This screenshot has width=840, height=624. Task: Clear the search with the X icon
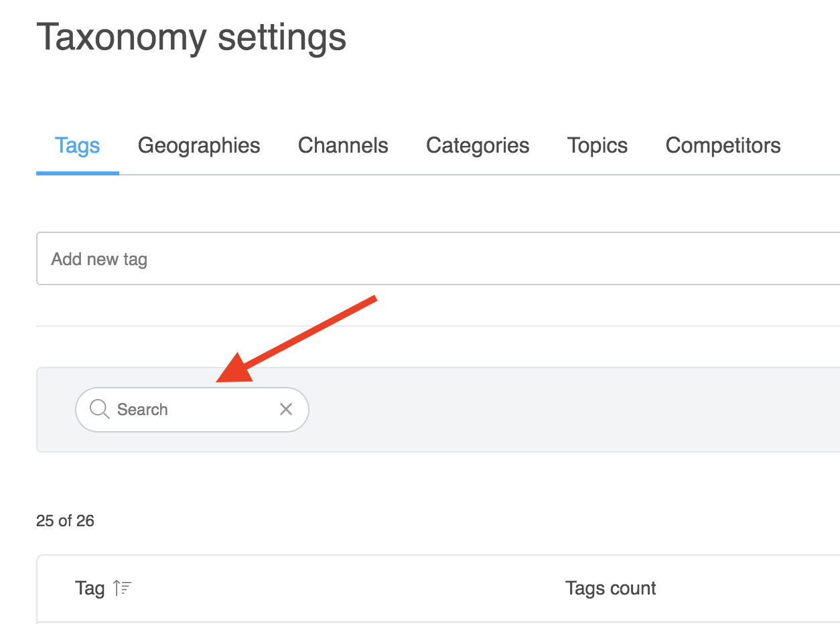point(286,409)
